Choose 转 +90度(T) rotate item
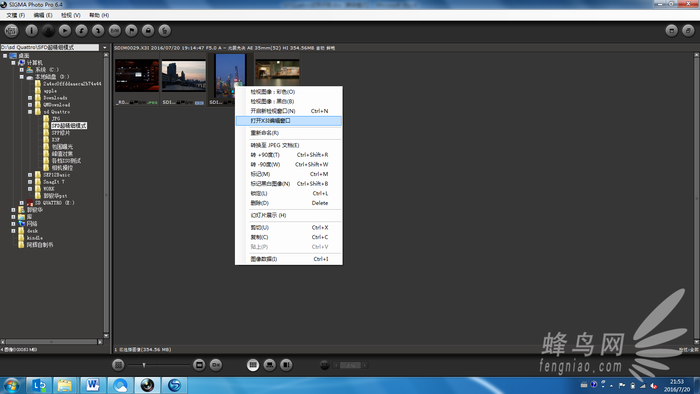Image resolution: width=700 pixels, height=394 pixels. (288, 155)
